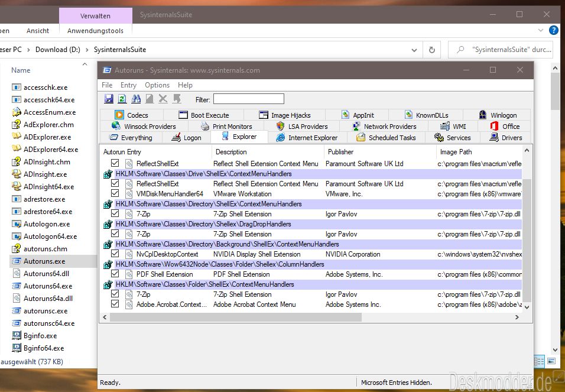Select the Drivers tab
Image resolution: width=565 pixels, height=392 pixels.
point(505,137)
